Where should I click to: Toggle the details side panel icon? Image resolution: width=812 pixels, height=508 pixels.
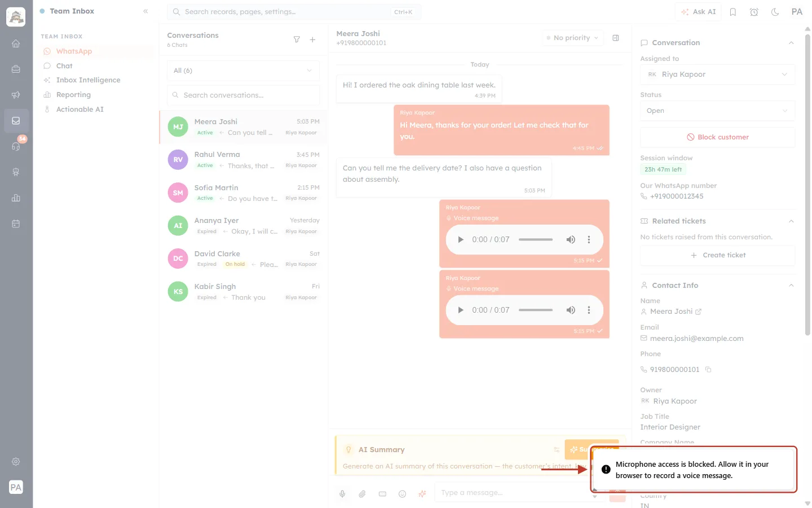click(616, 38)
